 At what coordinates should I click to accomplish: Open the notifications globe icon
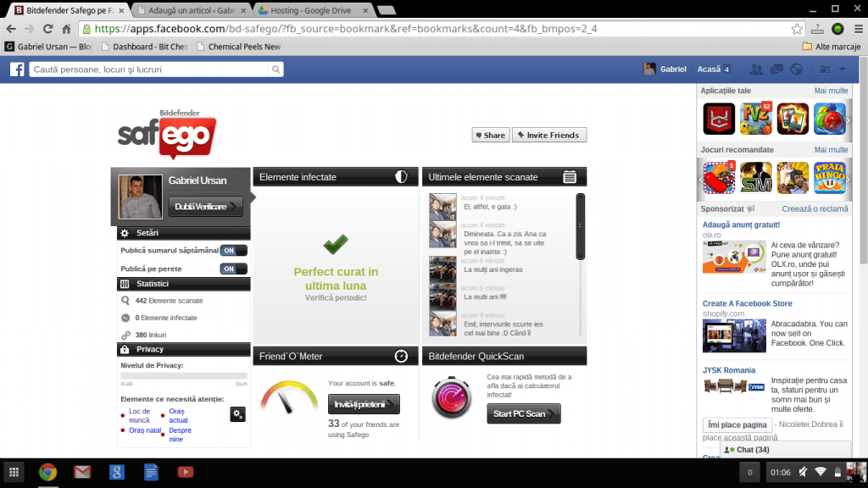click(797, 69)
